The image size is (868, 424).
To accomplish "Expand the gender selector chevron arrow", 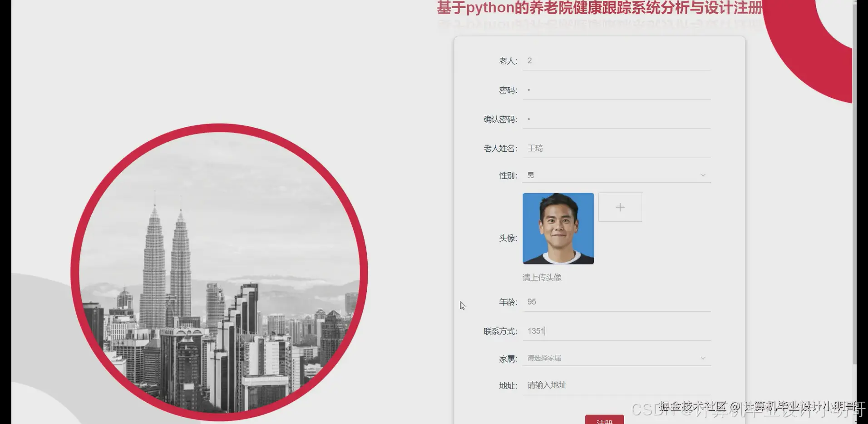I will tap(702, 175).
